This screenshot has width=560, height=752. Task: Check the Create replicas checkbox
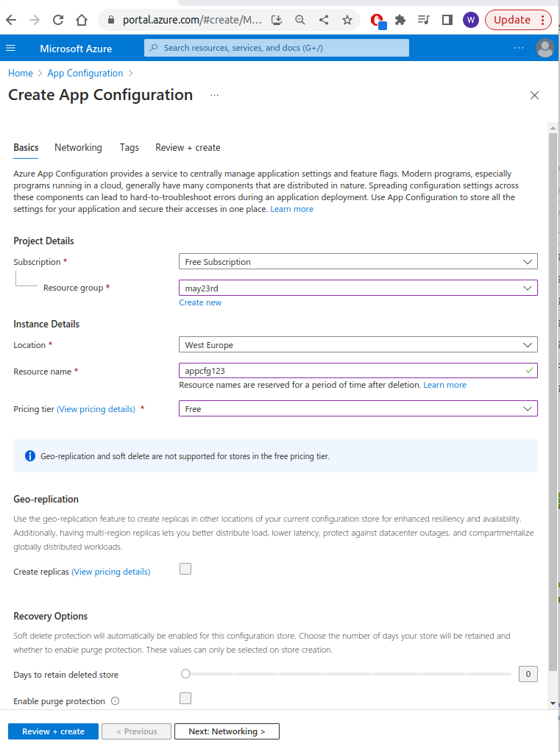185,569
